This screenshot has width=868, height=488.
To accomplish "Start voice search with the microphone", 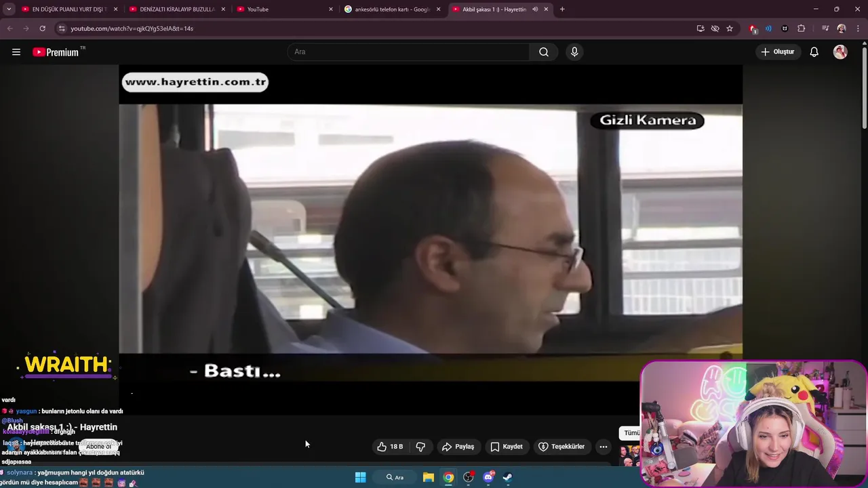I will tap(574, 52).
